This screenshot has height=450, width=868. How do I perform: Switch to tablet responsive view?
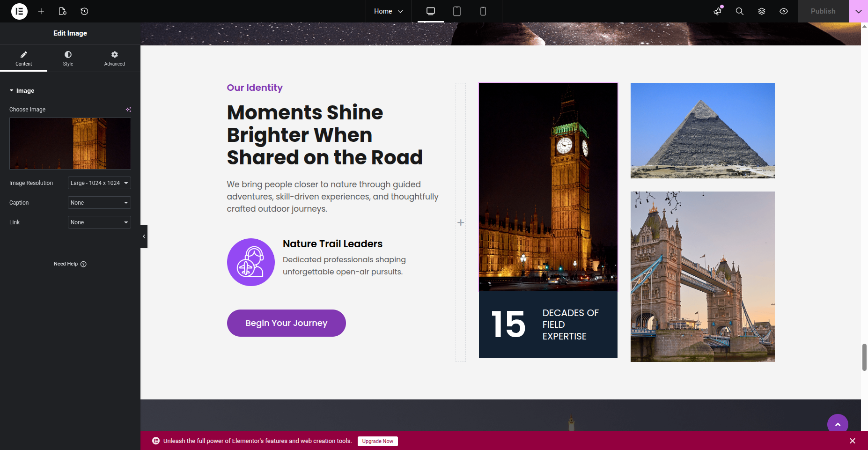(x=457, y=11)
